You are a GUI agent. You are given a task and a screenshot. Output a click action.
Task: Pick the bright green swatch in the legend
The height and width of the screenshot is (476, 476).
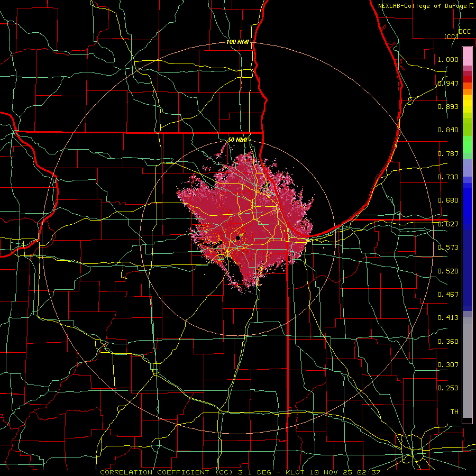pos(467,144)
